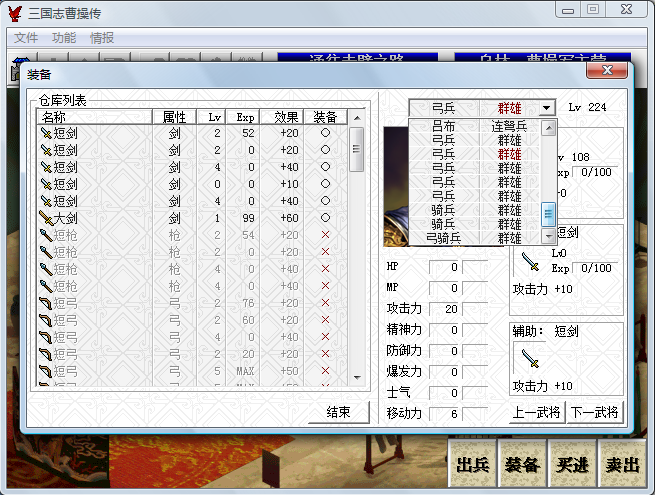Click the red bird icon in the title bar
Screen dimensions: 655x495
pyautogui.click(x=15, y=13)
